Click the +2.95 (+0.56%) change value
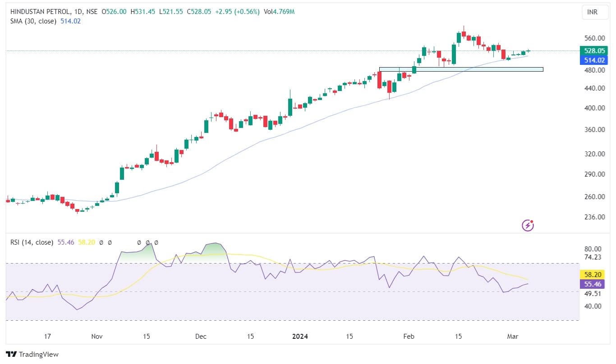 [237, 12]
